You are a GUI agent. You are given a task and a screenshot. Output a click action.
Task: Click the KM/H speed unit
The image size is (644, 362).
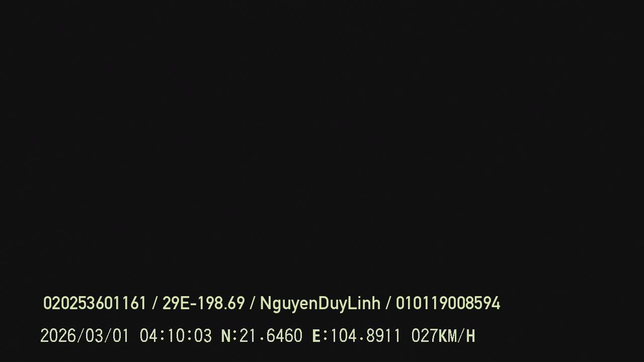tap(457, 336)
